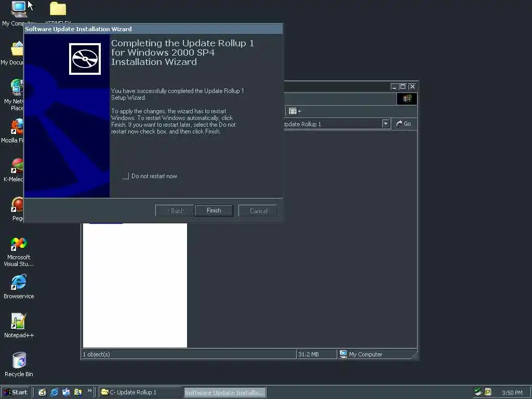This screenshot has width=532, height=399.
Task: Click the Outlook Express Quick Launch icon
Action: tap(66, 392)
